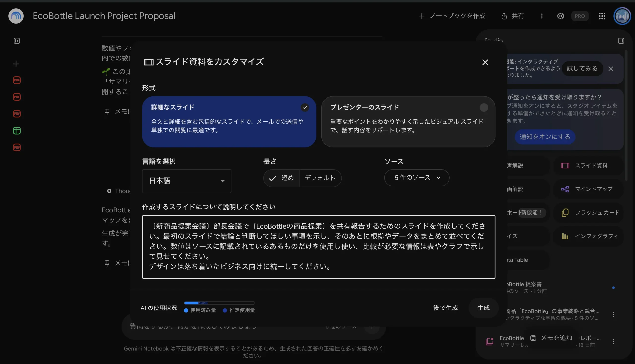Click the マインドマップ tile in Studio
This screenshot has height=364, width=635.
point(588,189)
